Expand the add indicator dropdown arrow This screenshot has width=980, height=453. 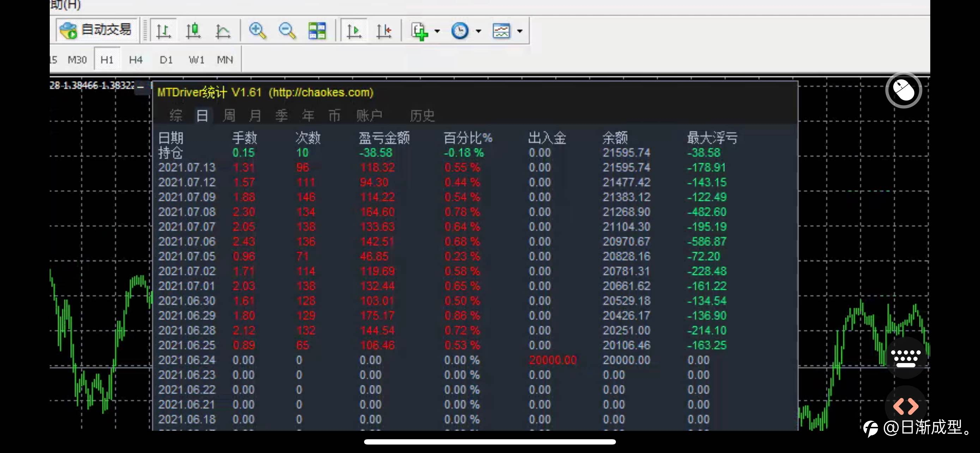coord(437,31)
